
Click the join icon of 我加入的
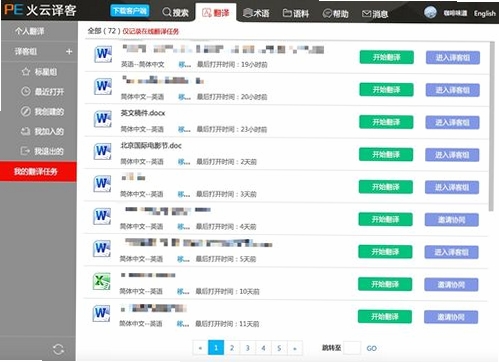click(26, 131)
